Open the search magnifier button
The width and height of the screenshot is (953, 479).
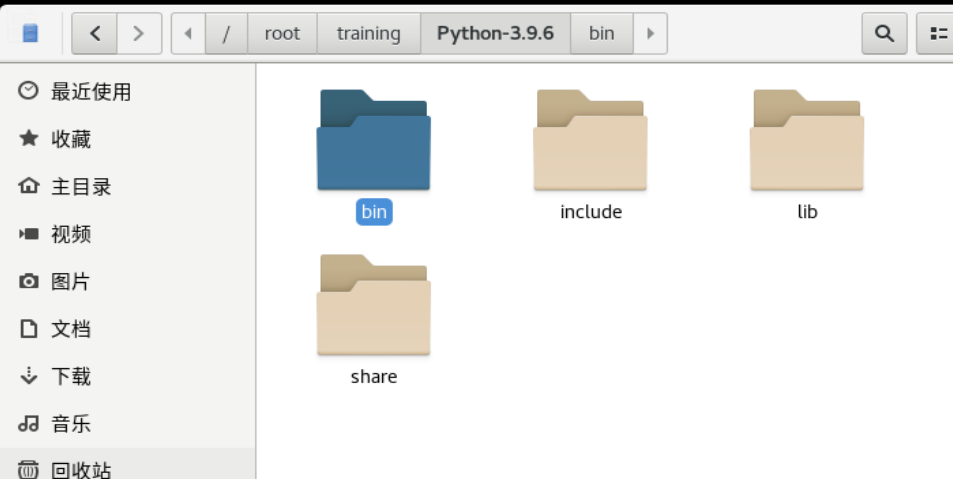click(x=884, y=34)
